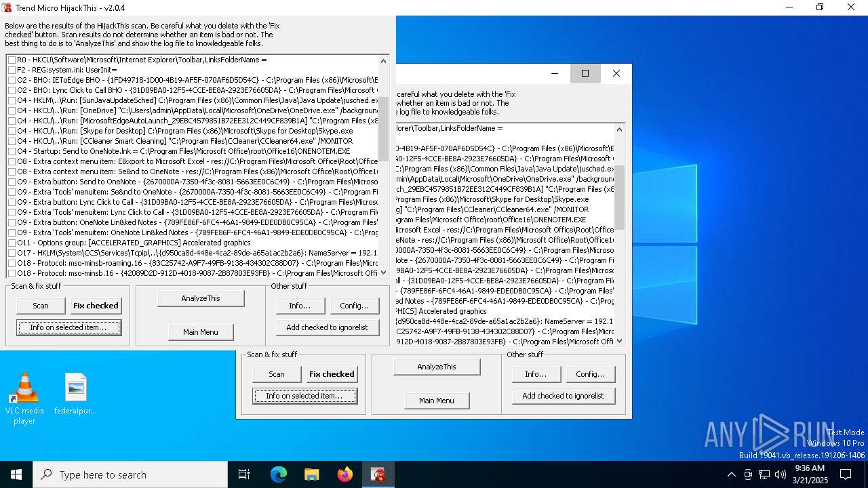Click Fix checked in the second window

(332, 374)
